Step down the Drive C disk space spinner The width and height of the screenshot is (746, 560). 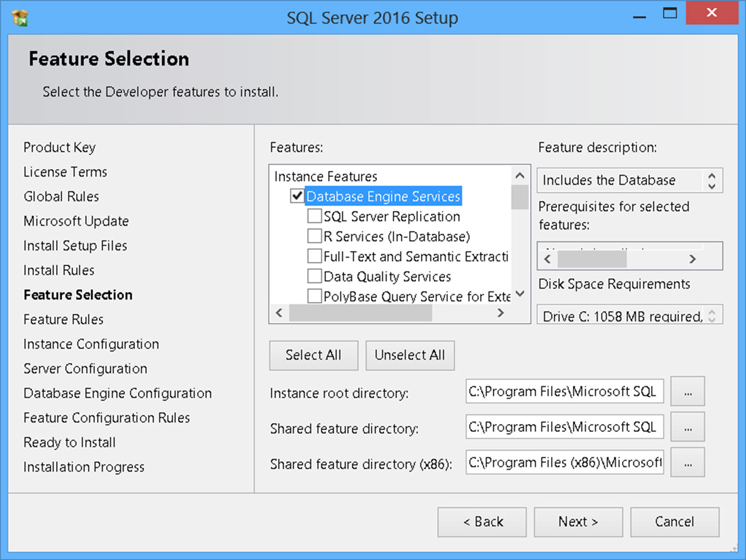tap(711, 319)
